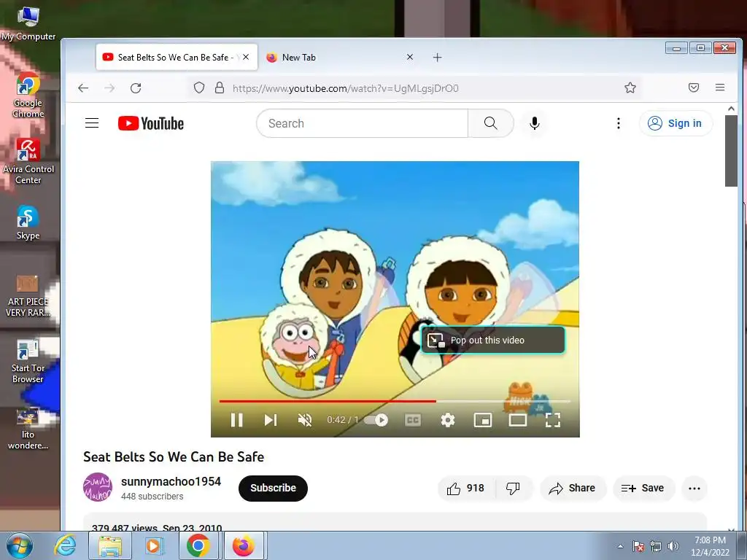Image resolution: width=747 pixels, height=560 pixels.
Task: Select Start Tor Browser shortcut
Action: pos(28,361)
